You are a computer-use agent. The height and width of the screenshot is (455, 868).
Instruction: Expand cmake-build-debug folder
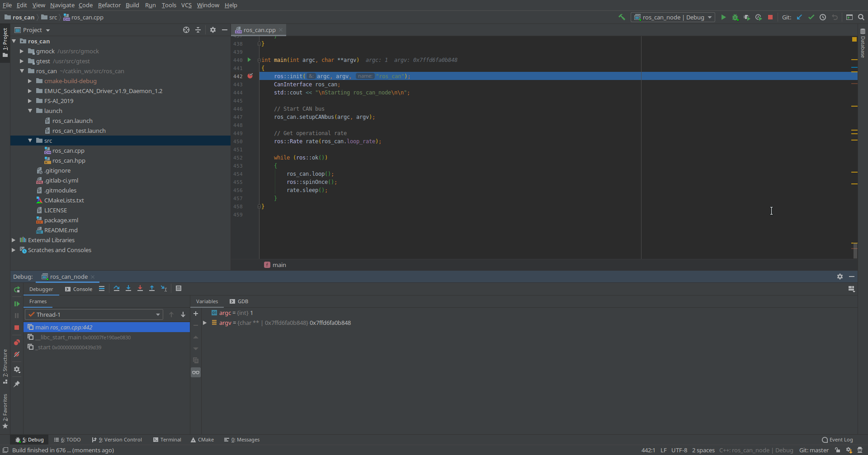tap(30, 81)
